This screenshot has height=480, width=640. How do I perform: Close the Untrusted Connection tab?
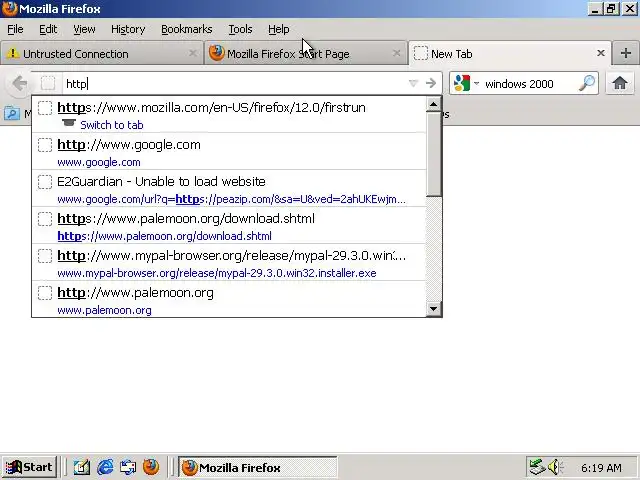(193, 53)
